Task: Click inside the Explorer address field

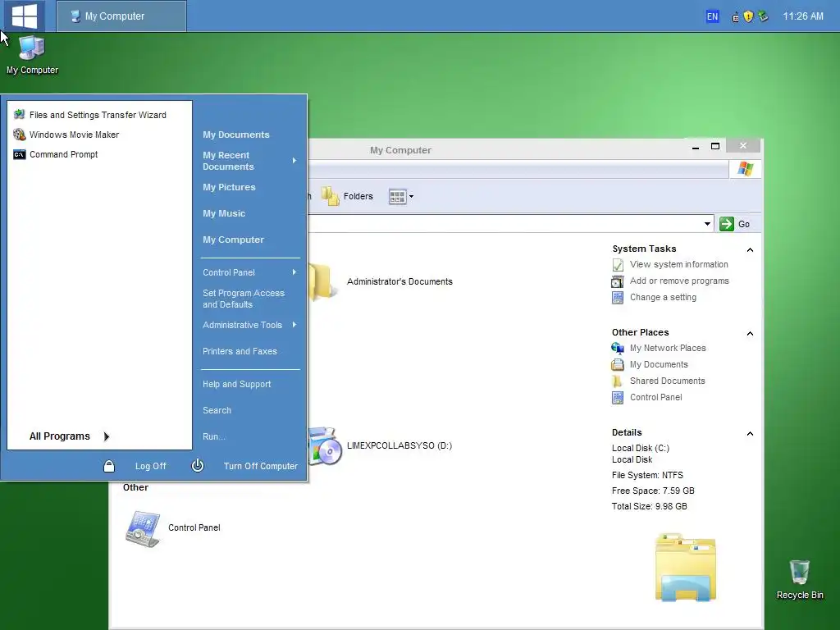Action: [504, 224]
